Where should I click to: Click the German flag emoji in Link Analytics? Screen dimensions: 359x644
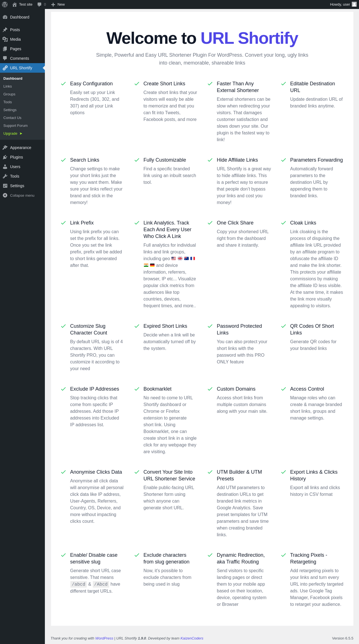[152, 265]
